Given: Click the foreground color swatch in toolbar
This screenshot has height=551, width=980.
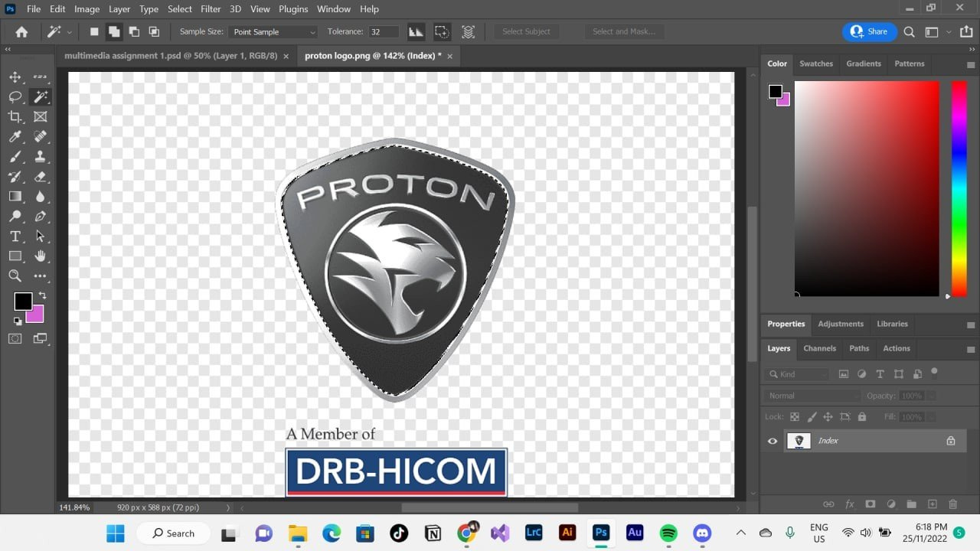Looking at the screenshot, I should (23, 302).
